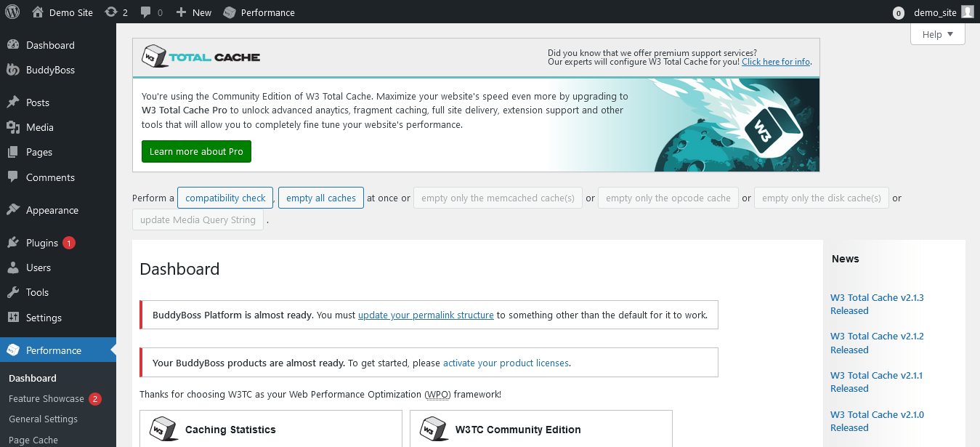
Task: Open the comments bubble icon in the admin bar
Action: pos(146,12)
